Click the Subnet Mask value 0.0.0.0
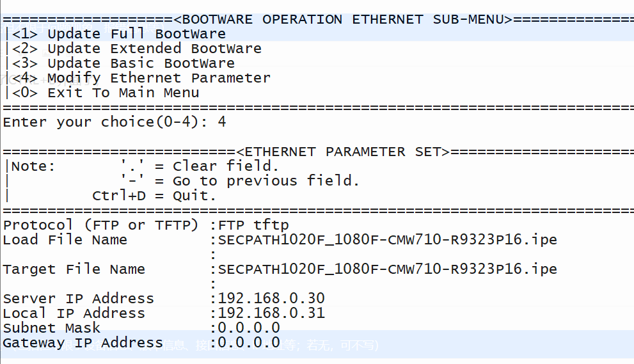The height and width of the screenshot is (364, 634). (249, 328)
